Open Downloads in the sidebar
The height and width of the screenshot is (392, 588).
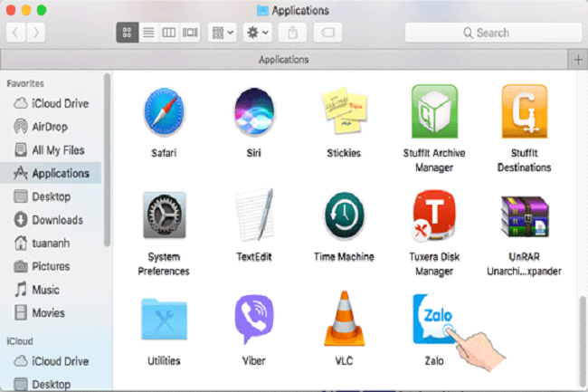56,220
